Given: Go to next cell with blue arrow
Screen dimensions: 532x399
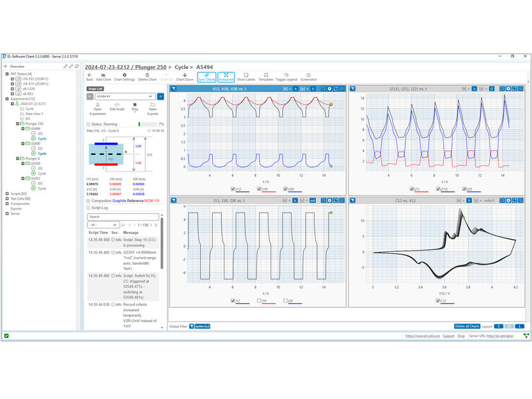Looking at the screenshot, I should tap(160, 97).
